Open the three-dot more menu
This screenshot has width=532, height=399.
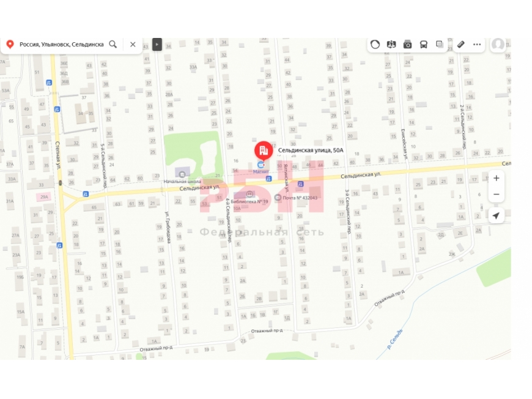[477, 45]
